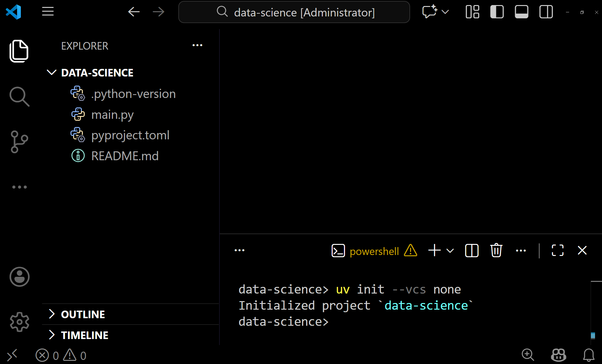Open the Copilot chat icon in title bar
The height and width of the screenshot is (364, 602).
click(430, 12)
